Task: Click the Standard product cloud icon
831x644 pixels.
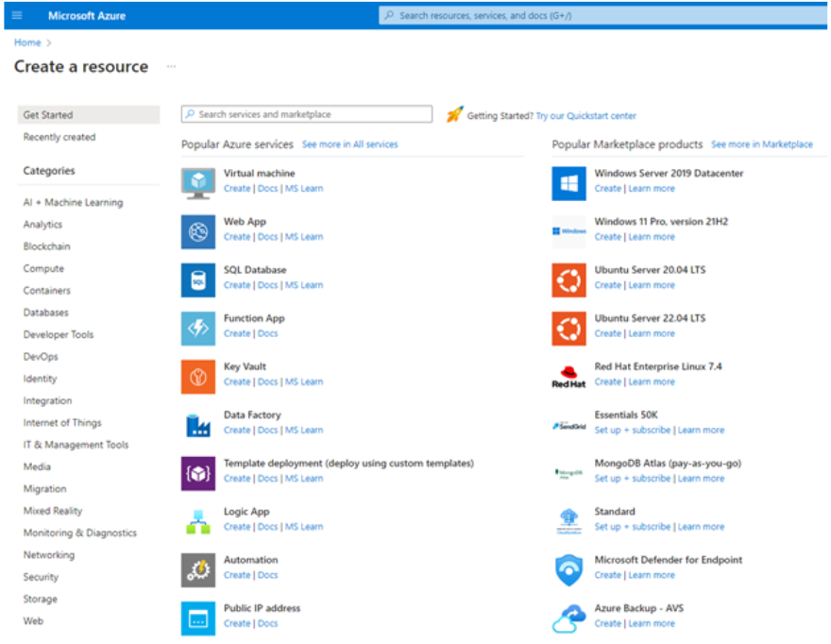Action: coord(568,521)
